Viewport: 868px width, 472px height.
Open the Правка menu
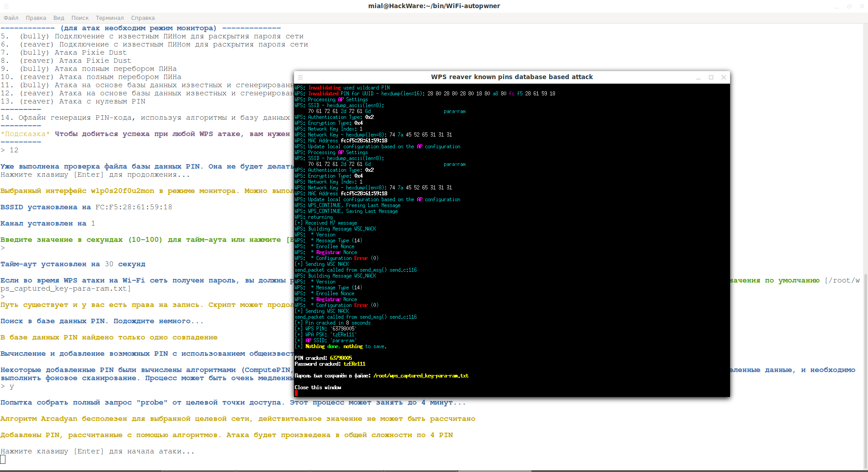(x=36, y=18)
